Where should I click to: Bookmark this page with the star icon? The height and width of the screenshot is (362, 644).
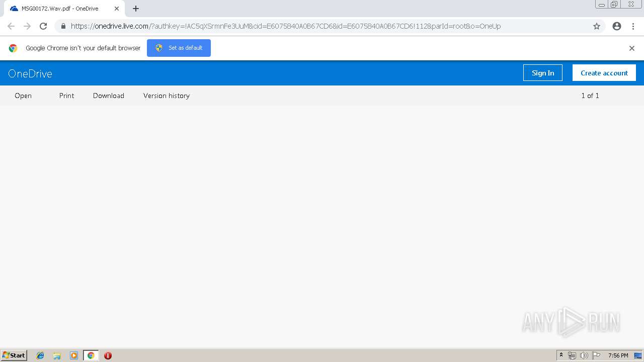597,26
